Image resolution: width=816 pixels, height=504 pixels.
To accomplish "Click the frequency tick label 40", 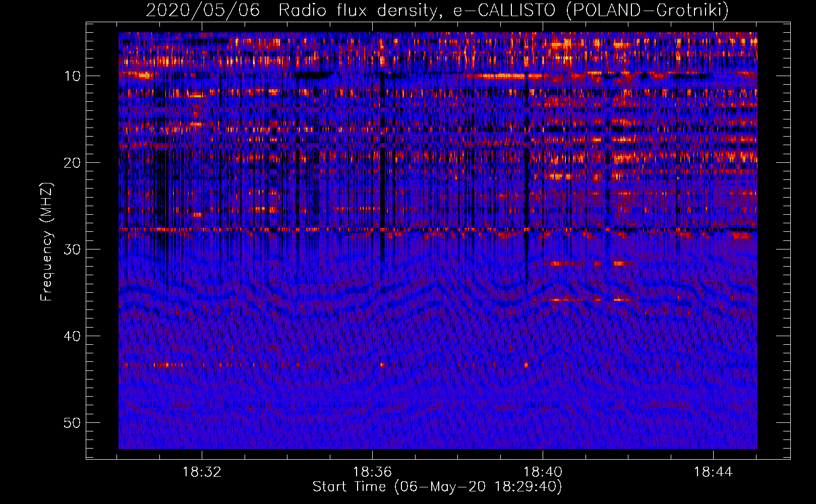I will pos(73,336).
